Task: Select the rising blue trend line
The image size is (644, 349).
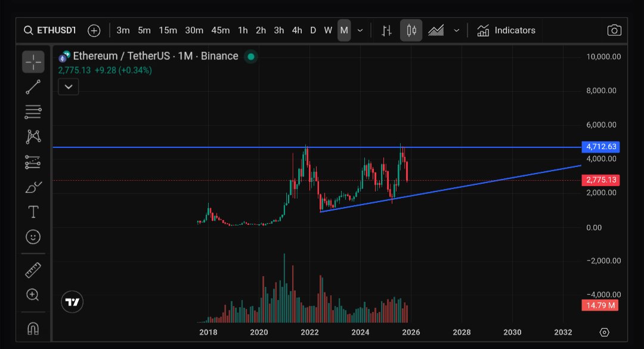Action: [x=452, y=189]
